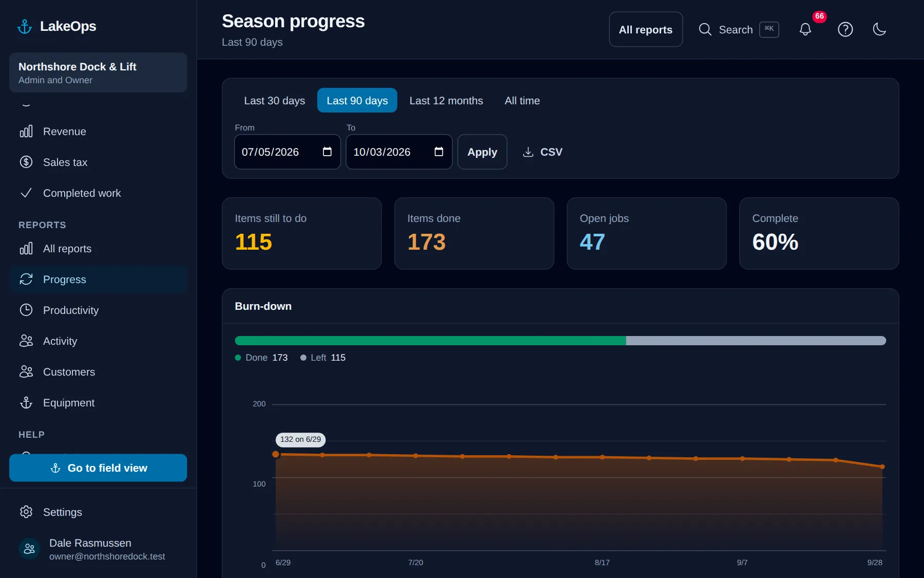924x578 pixels.
Task: Click Dale Rasmussen's avatar icon
Action: click(x=29, y=549)
